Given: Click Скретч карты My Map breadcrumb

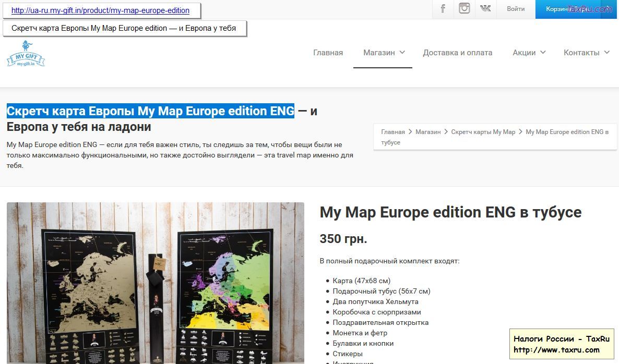Looking at the screenshot, I should pyautogui.click(x=483, y=132).
